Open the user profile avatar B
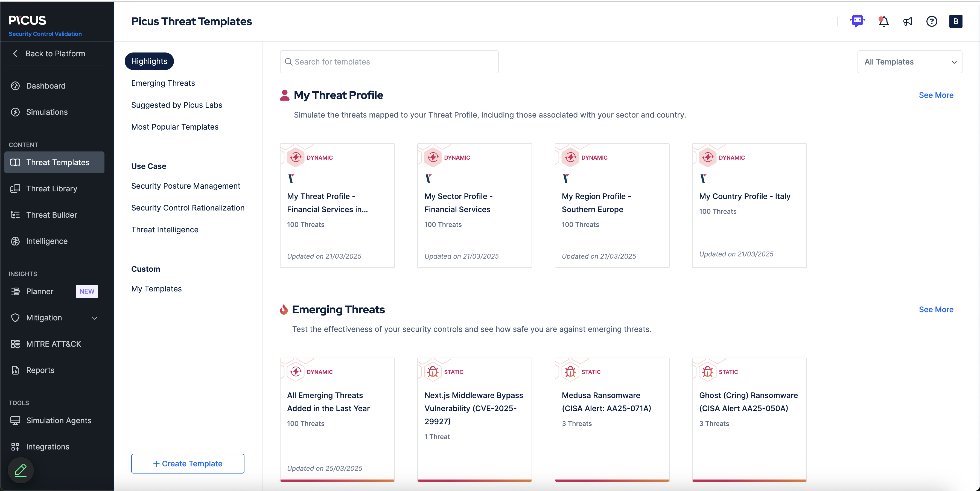The image size is (980, 491). (x=955, y=21)
